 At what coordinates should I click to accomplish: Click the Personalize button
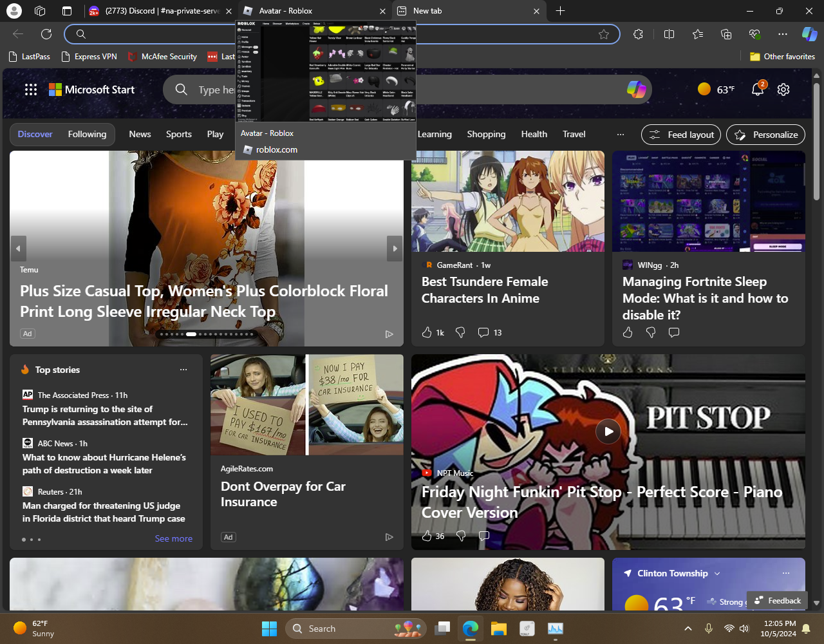pos(765,135)
